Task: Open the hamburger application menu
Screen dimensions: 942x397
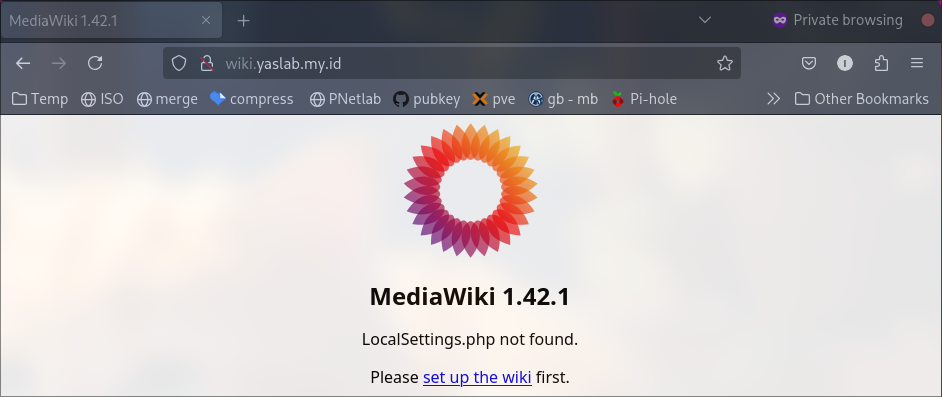Action: pyautogui.click(x=917, y=63)
